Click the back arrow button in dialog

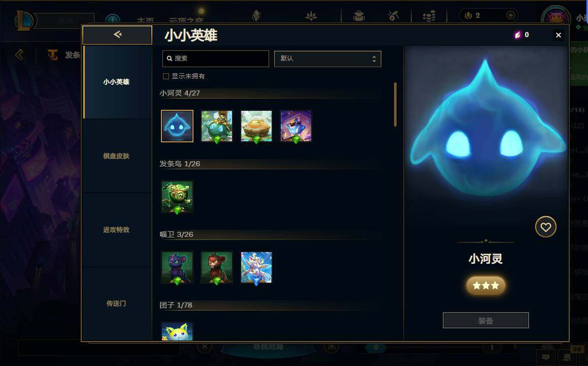pos(117,35)
